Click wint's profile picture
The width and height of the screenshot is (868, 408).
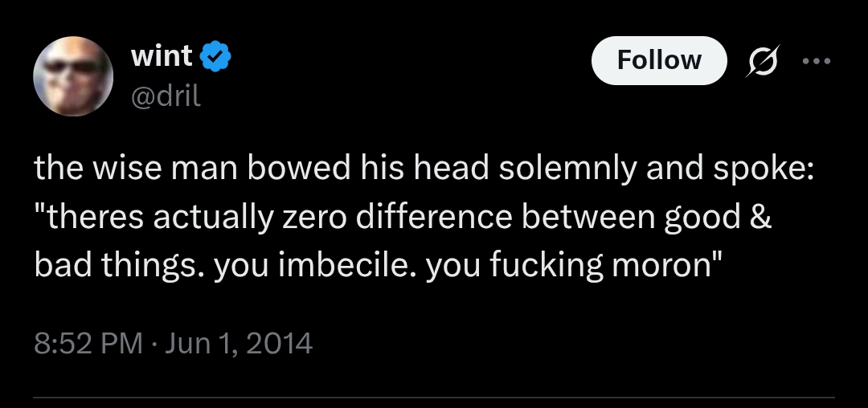click(x=73, y=77)
